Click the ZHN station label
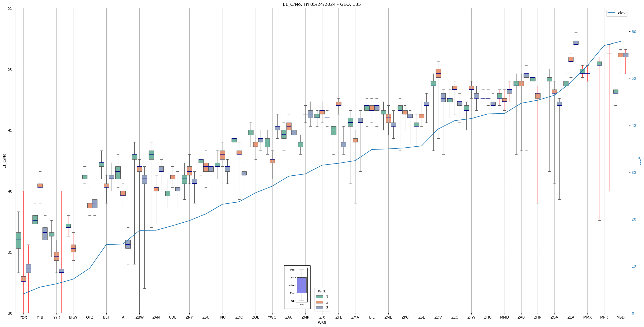 [x=538, y=317]
